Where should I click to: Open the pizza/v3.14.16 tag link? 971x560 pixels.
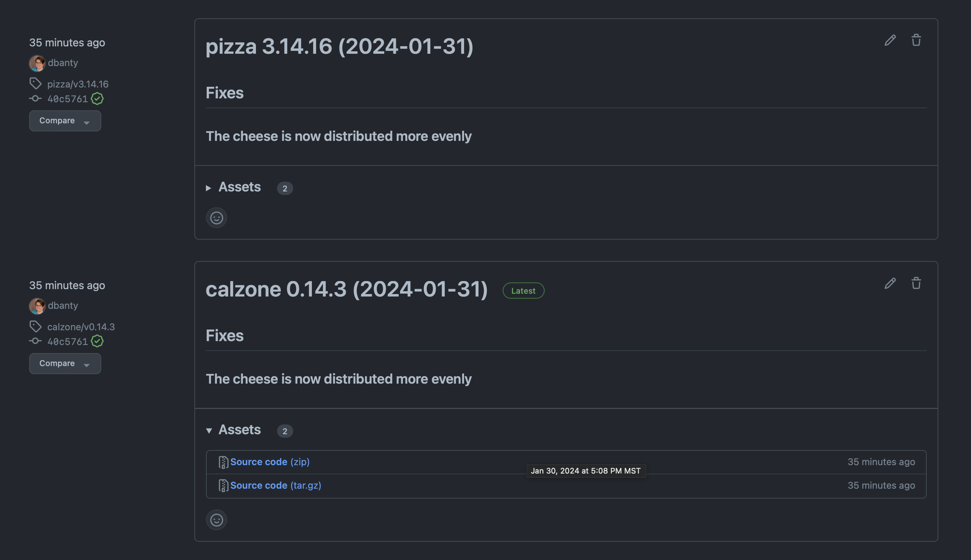click(78, 84)
